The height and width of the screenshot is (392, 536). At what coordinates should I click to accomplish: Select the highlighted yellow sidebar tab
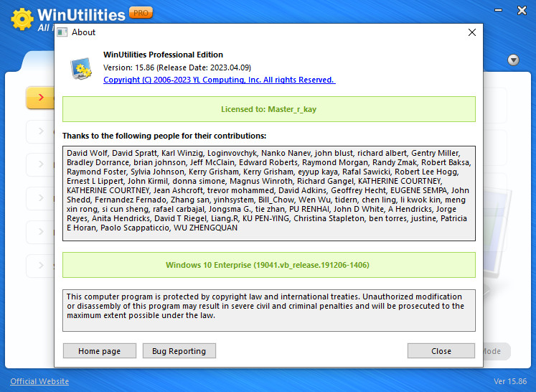tap(40, 98)
